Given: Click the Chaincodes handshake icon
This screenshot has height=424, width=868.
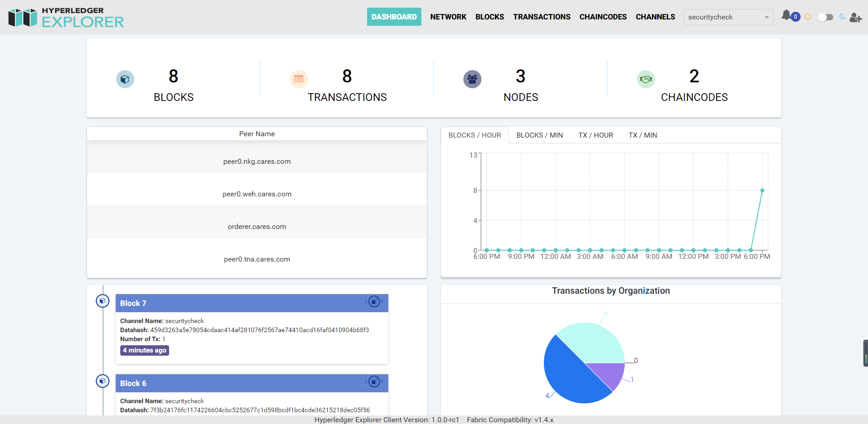Looking at the screenshot, I should click(x=646, y=79).
